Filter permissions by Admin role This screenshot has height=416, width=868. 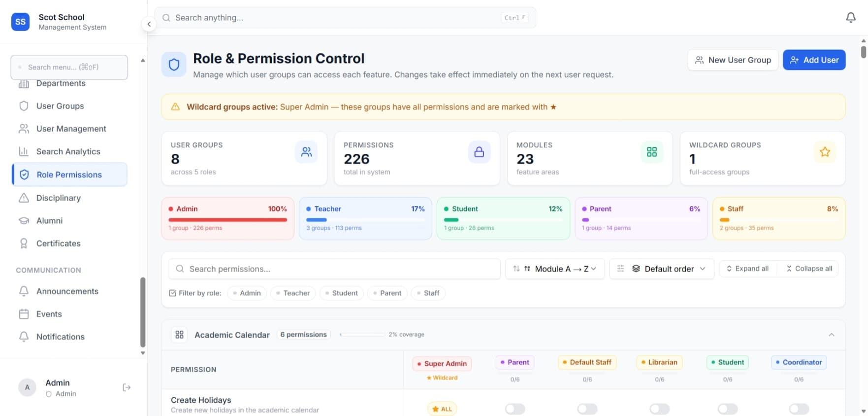tap(247, 293)
